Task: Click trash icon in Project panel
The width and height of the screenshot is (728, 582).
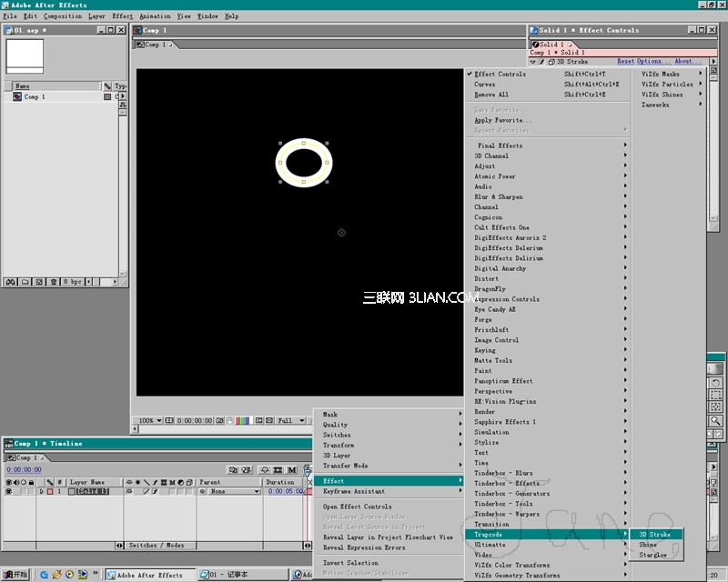Action: [55, 282]
